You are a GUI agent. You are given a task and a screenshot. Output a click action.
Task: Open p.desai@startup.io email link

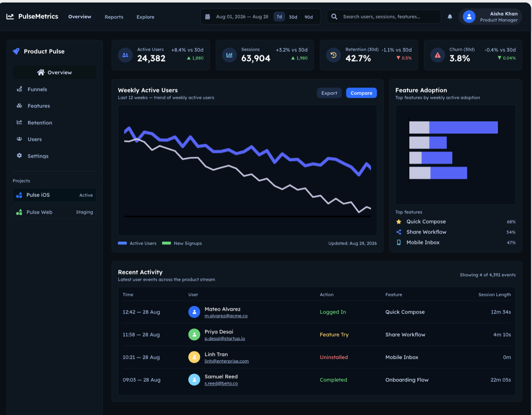225,339
